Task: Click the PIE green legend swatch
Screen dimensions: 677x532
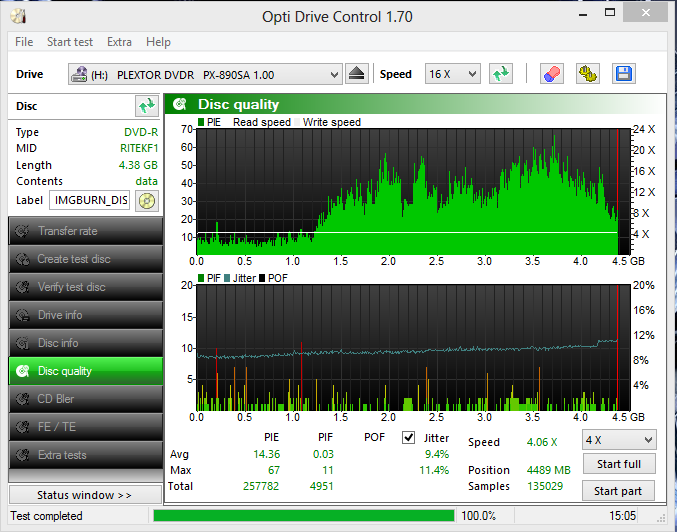Action: (201, 122)
